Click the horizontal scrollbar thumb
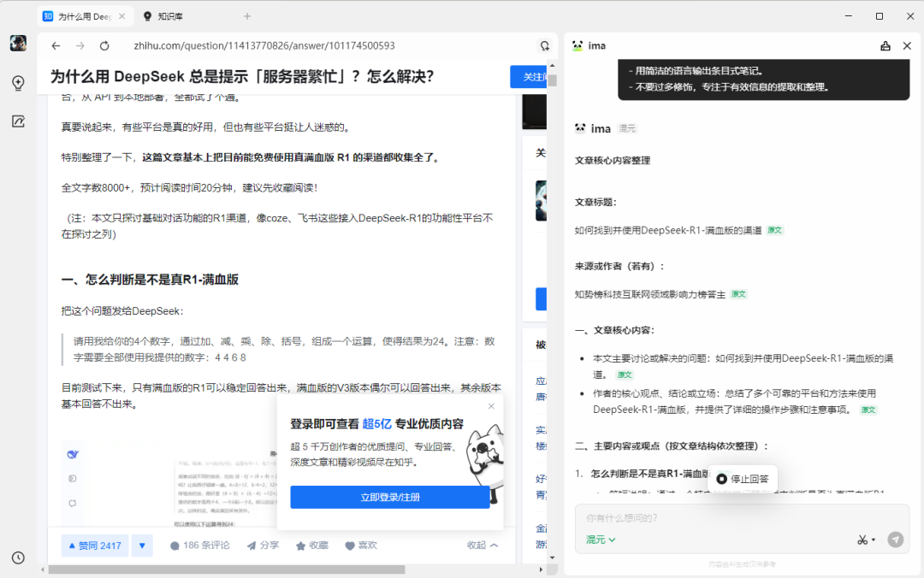Image resolution: width=924 pixels, height=578 pixels. [226, 569]
